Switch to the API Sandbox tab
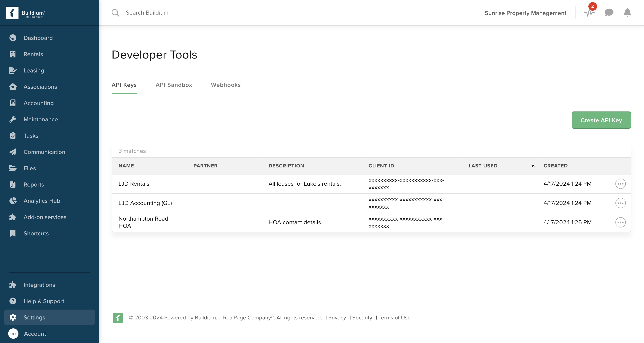This screenshot has height=343, width=644. point(174,85)
